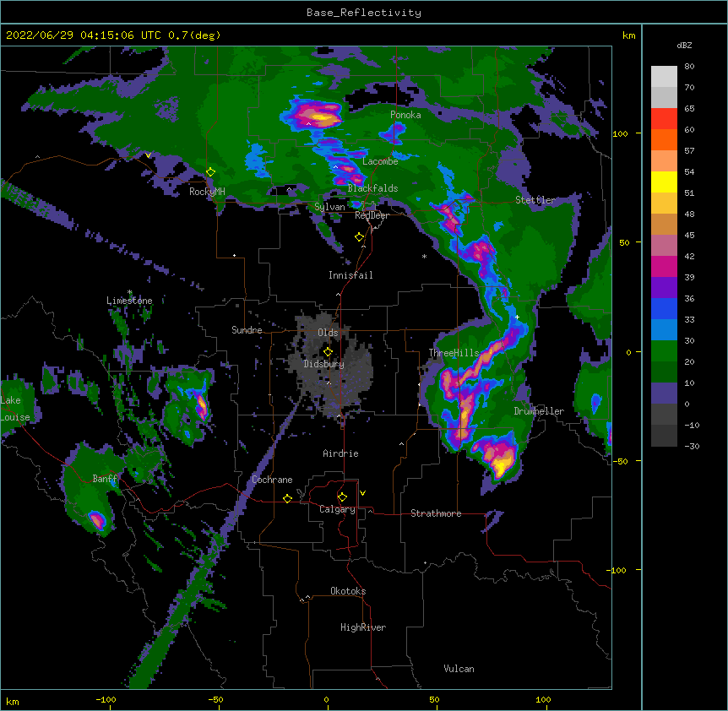The image size is (728, 711).
Task: Select the yellow diamond marker above Calgary label
Action: click(x=342, y=497)
